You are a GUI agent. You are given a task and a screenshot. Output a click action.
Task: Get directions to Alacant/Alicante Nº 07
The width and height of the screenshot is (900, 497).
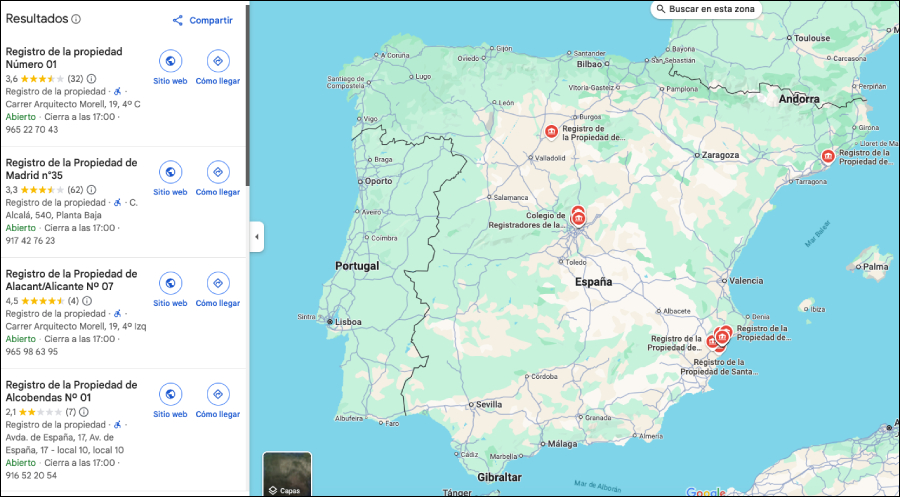pos(218,290)
